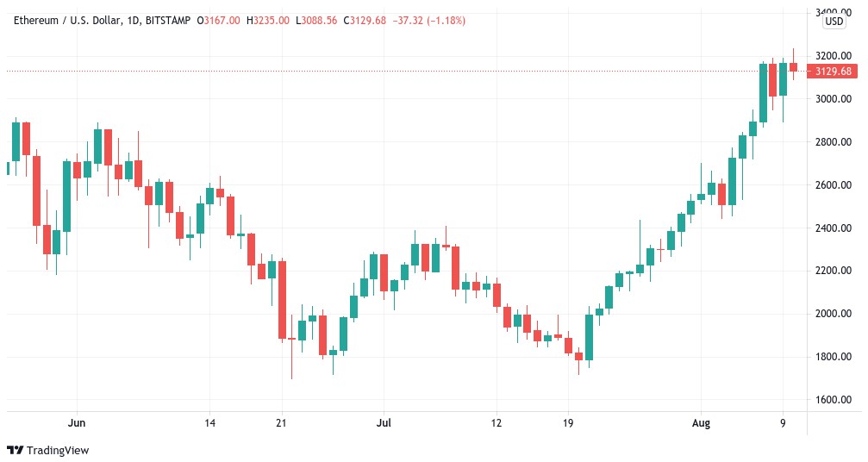868x462 pixels.
Task: Click the 14 date marker on the time axis
Action: 210,424
